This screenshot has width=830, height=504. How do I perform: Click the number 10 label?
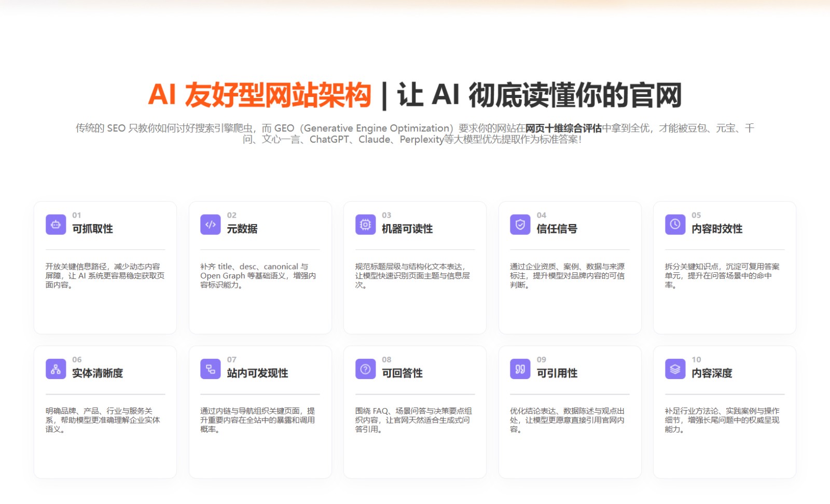pos(696,360)
